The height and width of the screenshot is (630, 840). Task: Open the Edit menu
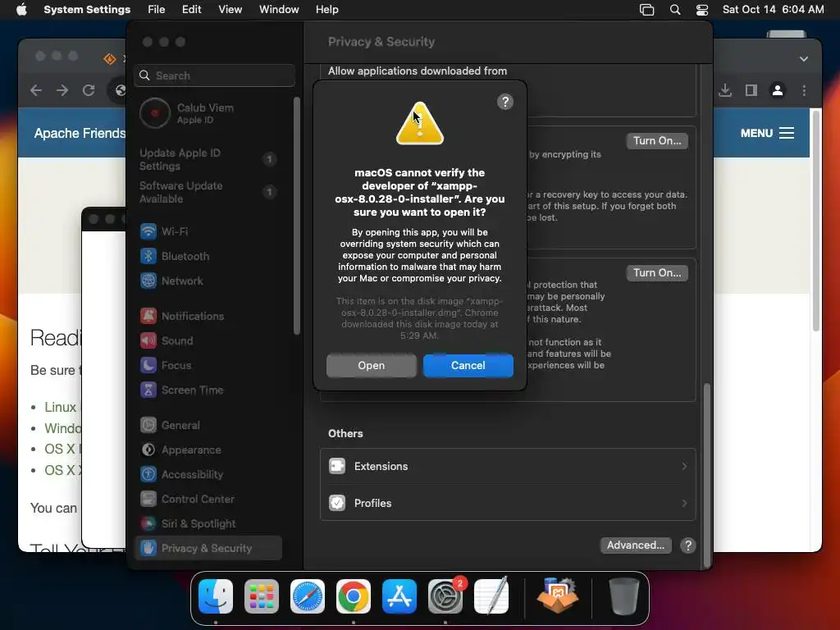coord(191,10)
